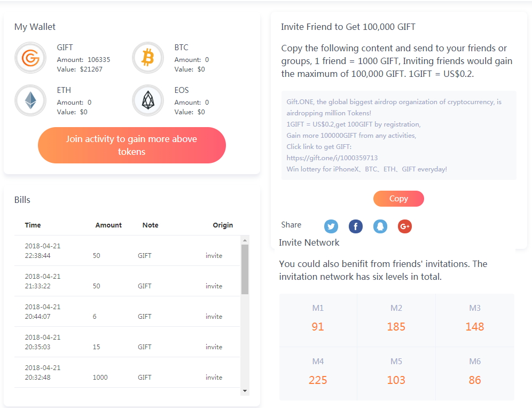Click the Bitcoin BTC coin icon

tap(148, 58)
